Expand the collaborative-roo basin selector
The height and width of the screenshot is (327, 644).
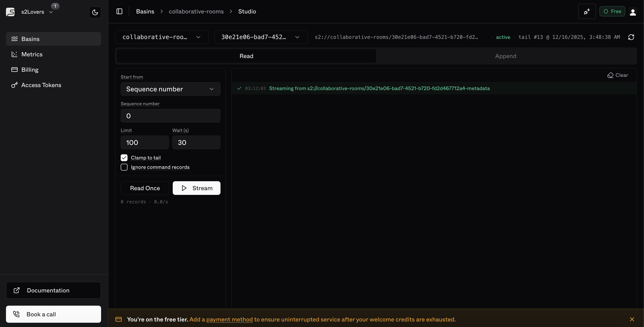162,37
